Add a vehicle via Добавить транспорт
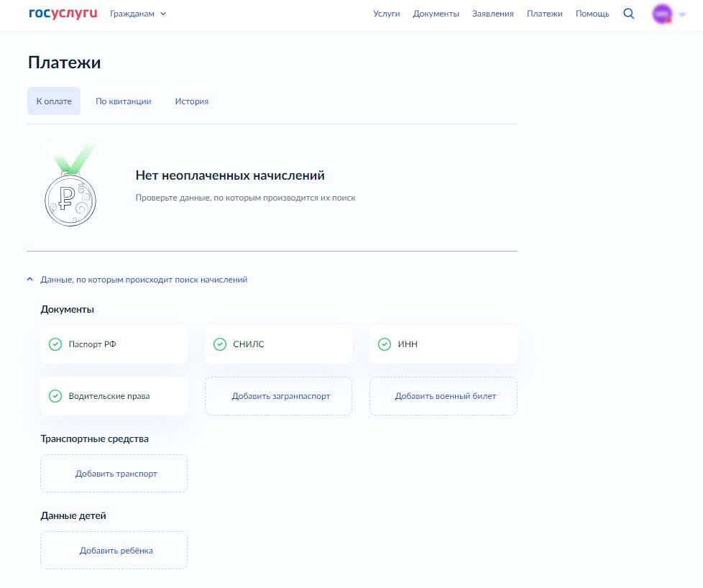The height and width of the screenshot is (588, 703). coord(116,474)
